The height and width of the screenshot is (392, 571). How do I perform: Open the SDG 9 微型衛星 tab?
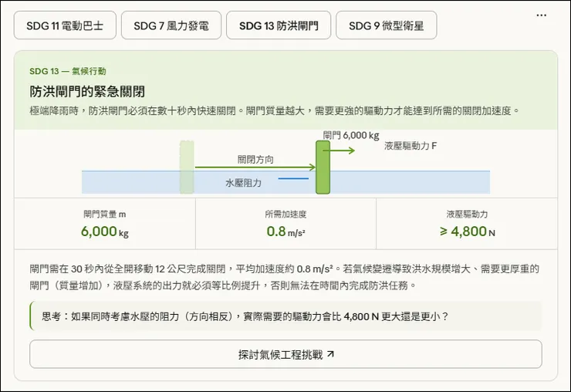387,25
